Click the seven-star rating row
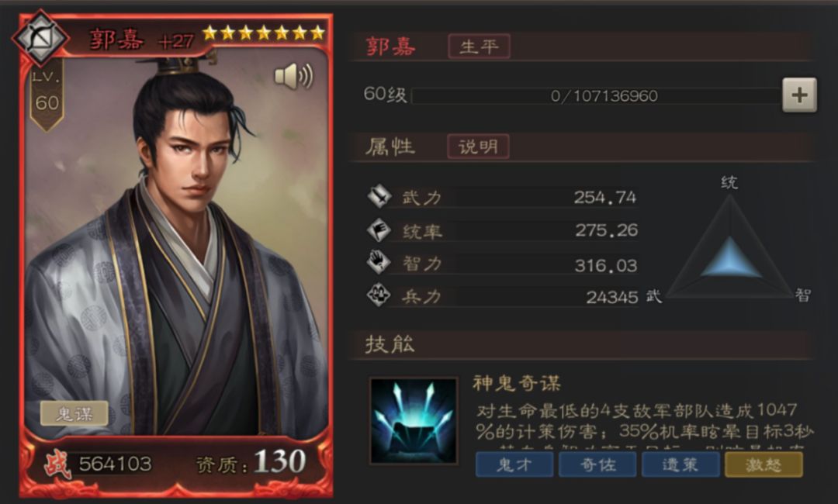 click(x=264, y=33)
